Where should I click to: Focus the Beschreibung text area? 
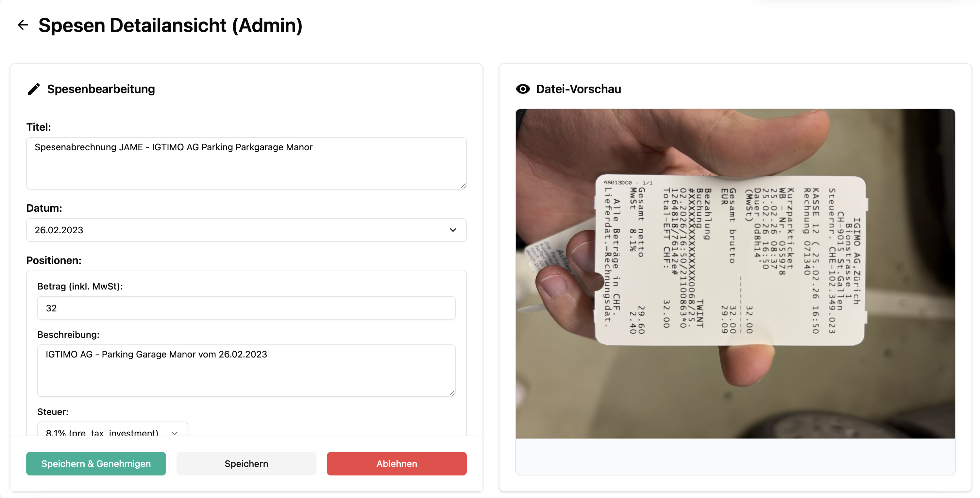tap(246, 370)
